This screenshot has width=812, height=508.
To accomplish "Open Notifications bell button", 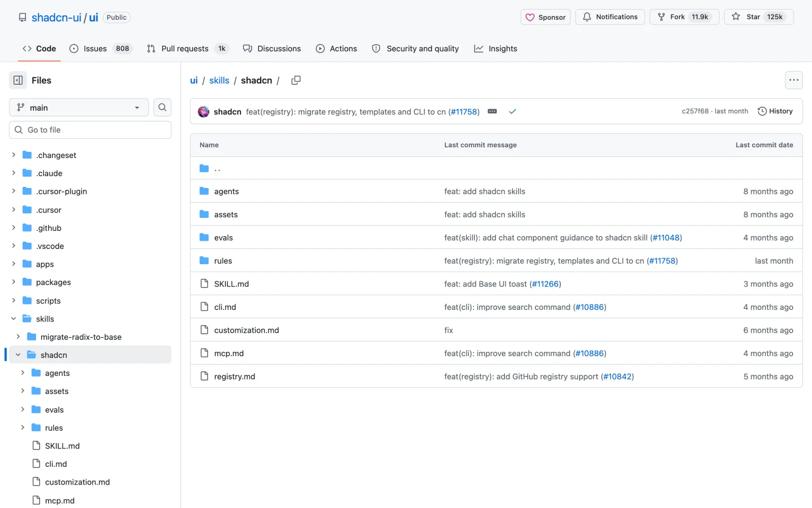I will click(x=610, y=17).
